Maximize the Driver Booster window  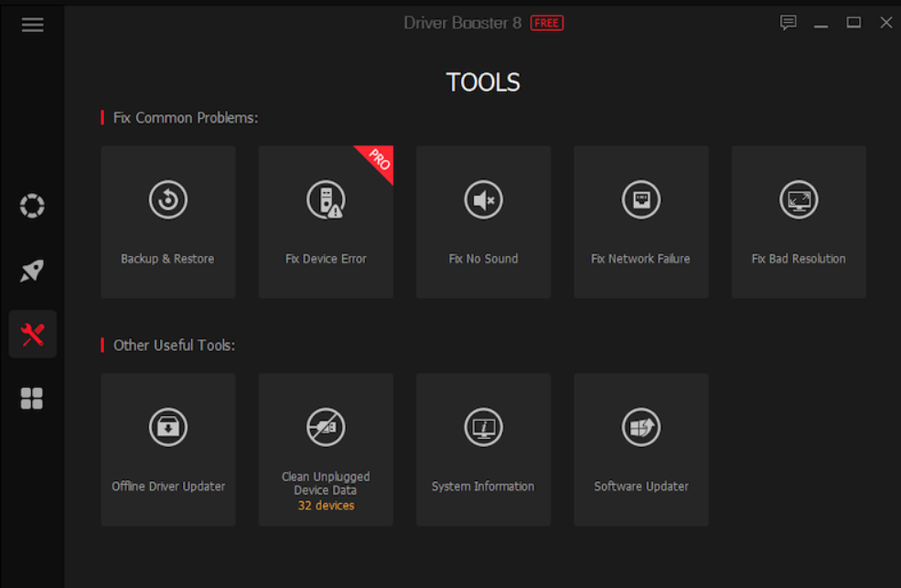[x=853, y=23]
